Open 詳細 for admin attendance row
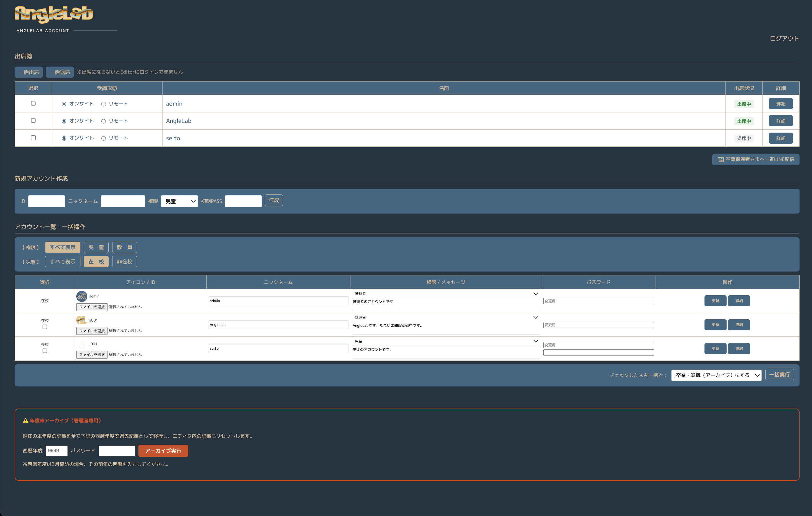Image resolution: width=812 pixels, height=516 pixels. [781, 104]
